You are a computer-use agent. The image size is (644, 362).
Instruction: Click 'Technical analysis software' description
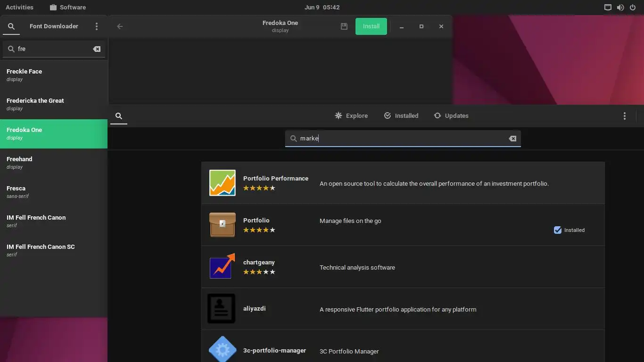point(357,268)
